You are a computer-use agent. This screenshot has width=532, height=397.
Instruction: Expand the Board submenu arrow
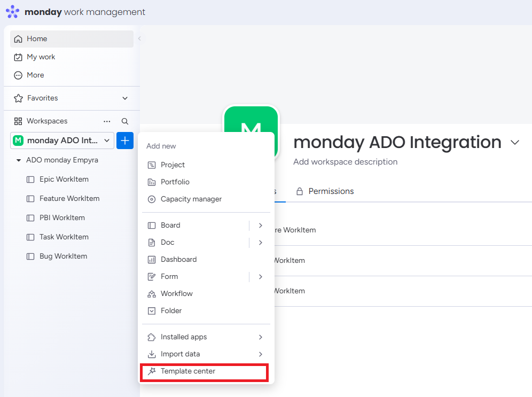point(260,225)
